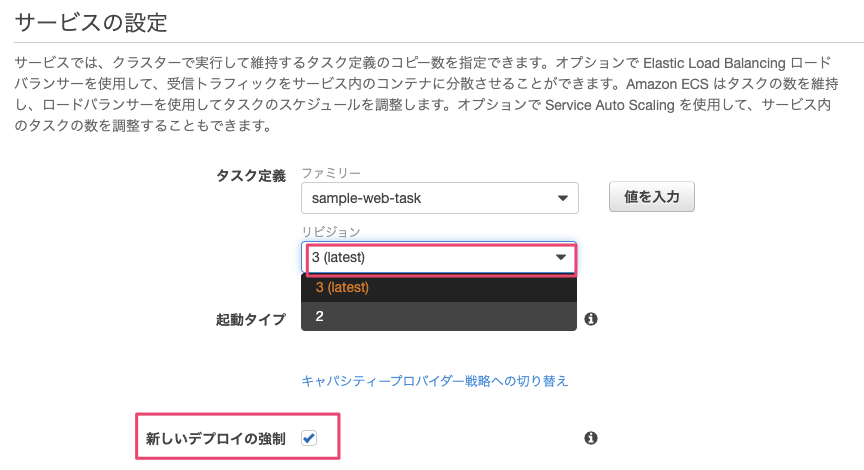Click the arrow on the リビジョン dropdown

[x=561, y=258]
